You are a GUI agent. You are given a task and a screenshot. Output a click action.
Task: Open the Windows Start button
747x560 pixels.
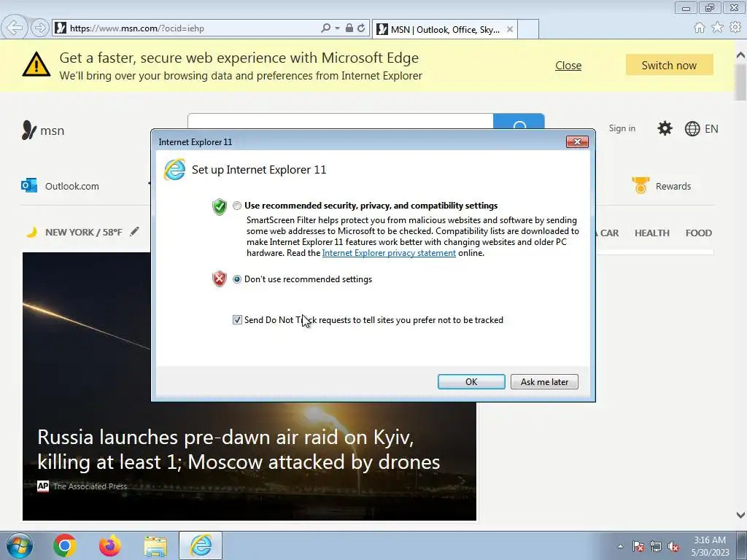(20, 545)
